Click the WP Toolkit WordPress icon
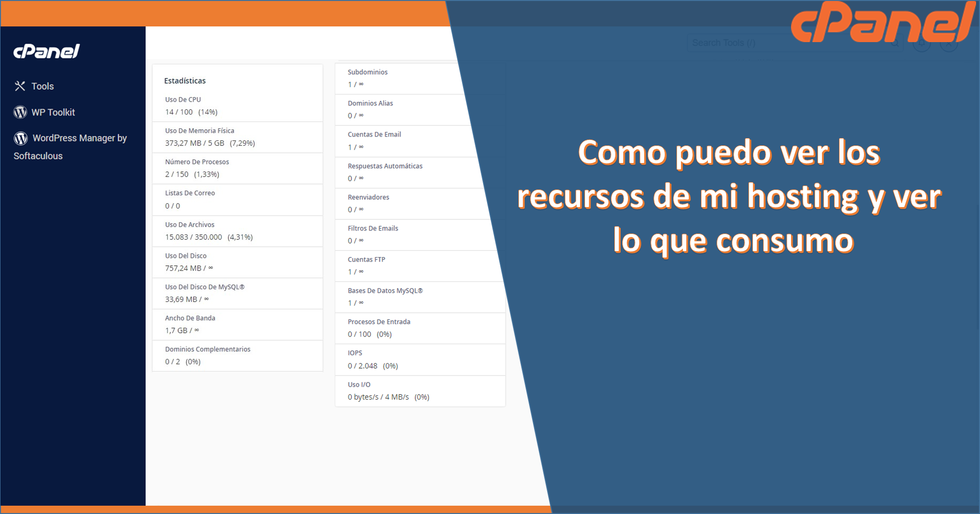 click(20, 112)
